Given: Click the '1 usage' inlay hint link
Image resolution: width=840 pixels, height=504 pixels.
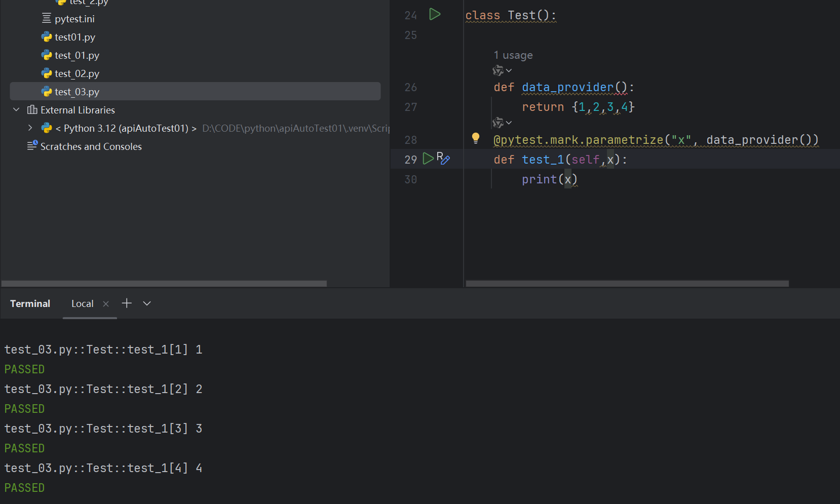Looking at the screenshot, I should (513, 55).
